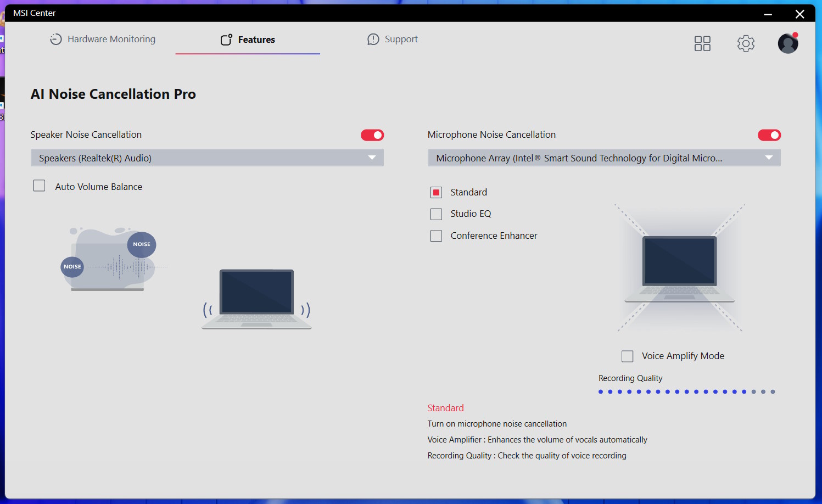Click the Recording Quality label
The height and width of the screenshot is (504, 822).
(630, 378)
